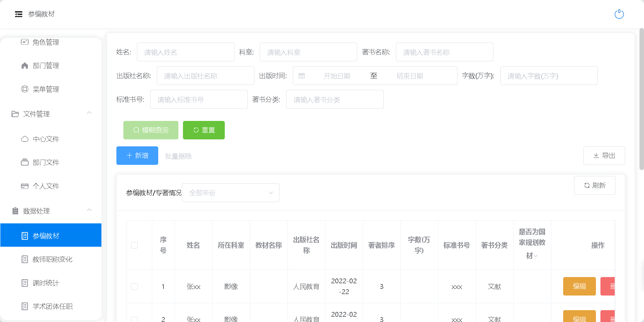The height and width of the screenshot is (322, 644).
Task: Collapse the 文件管理 menu chevron
Action: coord(89,113)
